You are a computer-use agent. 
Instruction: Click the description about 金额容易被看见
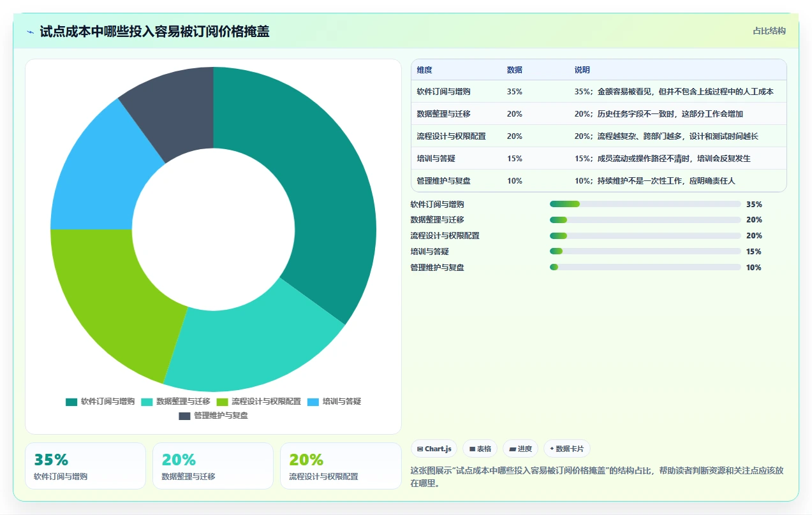pyautogui.click(x=674, y=92)
